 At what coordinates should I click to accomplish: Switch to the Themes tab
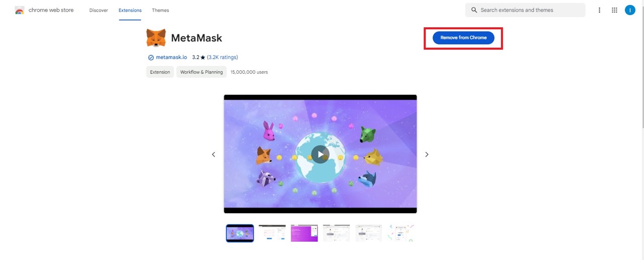tap(160, 10)
